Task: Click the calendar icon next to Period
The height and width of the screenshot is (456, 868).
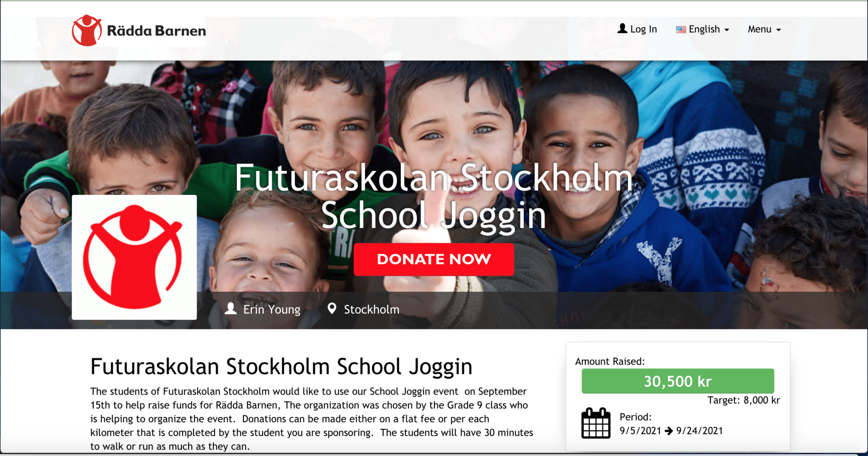Action: 595,423
